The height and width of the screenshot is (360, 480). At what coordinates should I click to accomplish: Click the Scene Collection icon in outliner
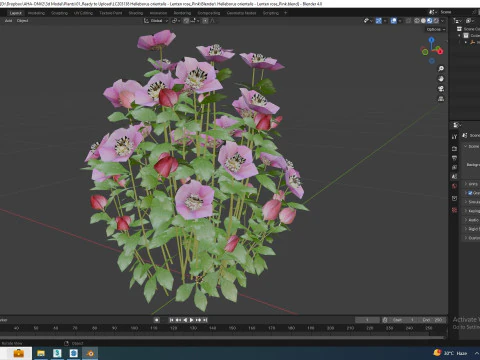pos(459,29)
